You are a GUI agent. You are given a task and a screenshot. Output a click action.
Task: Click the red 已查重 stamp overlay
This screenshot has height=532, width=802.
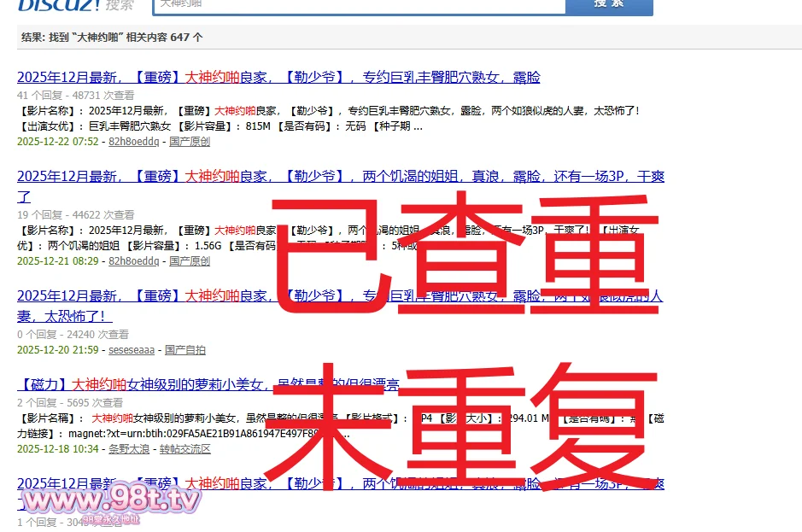[x=465, y=256]
